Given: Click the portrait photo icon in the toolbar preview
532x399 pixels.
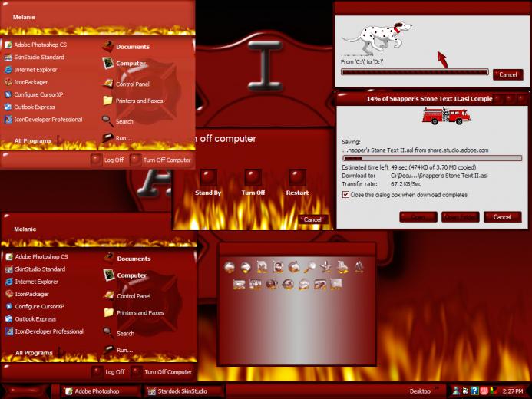Looking at the screenshot, I should [278, 267].
